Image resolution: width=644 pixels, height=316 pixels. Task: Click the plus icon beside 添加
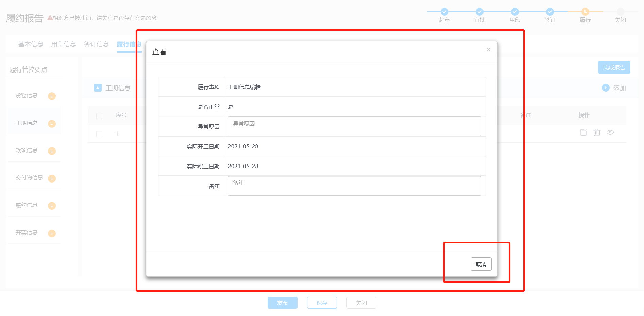606,88
